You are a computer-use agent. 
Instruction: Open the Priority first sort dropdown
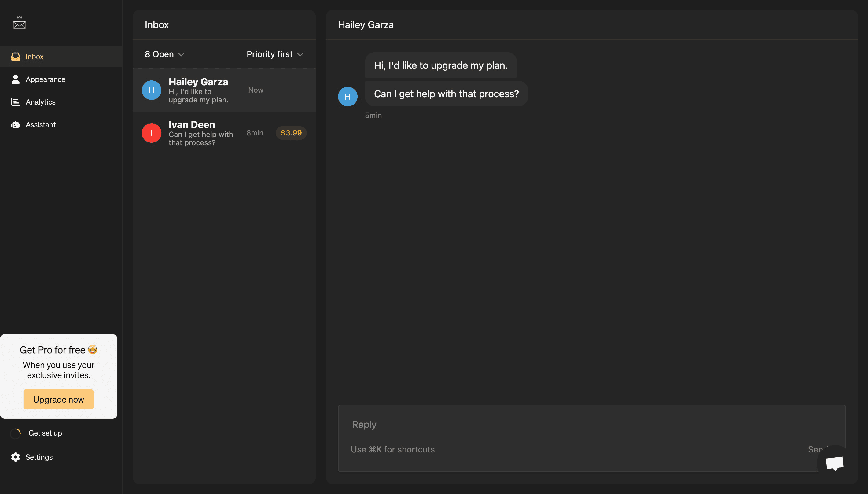pyautogui.click(x=275, y=54)
